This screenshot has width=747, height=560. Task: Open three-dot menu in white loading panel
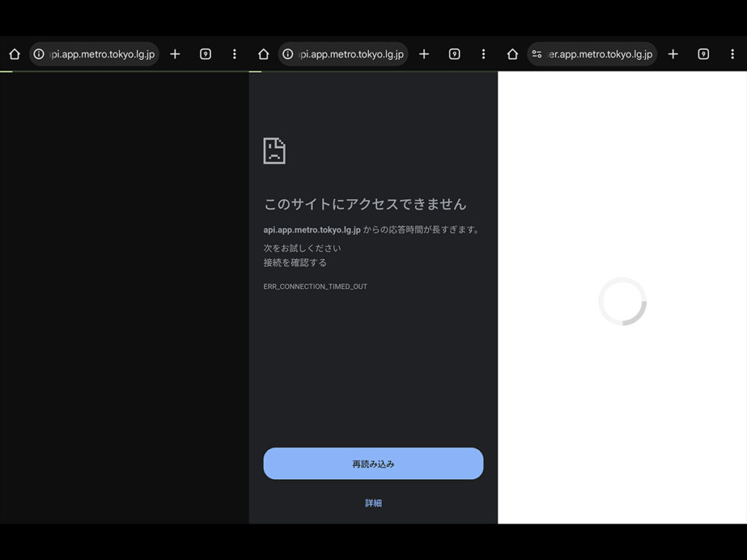tap(732, 54)
